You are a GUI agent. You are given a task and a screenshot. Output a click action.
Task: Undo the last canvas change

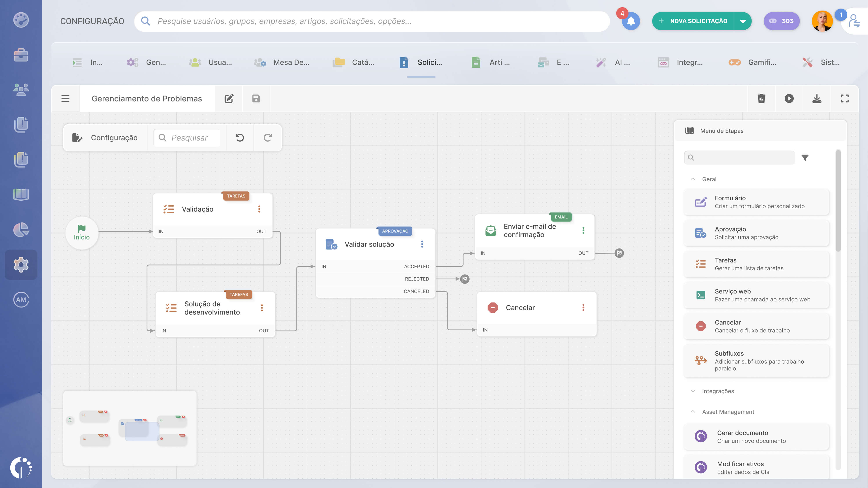tap(240, 138)
